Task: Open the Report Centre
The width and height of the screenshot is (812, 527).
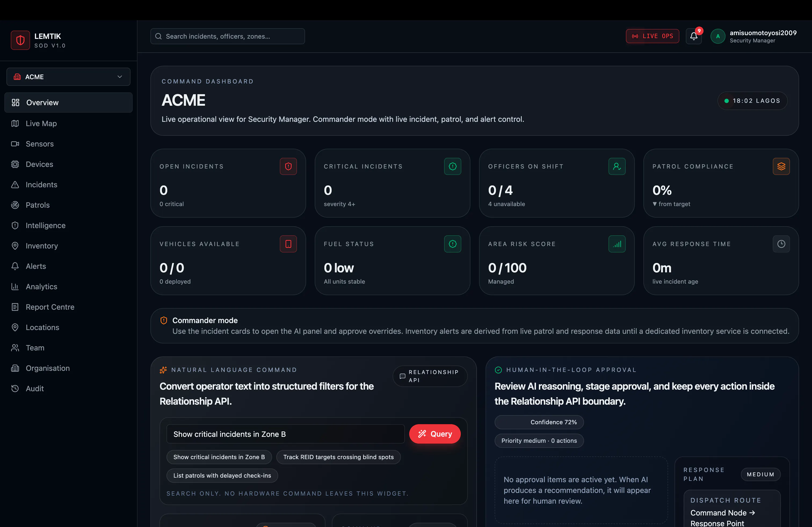Action: tap(68, 307)
